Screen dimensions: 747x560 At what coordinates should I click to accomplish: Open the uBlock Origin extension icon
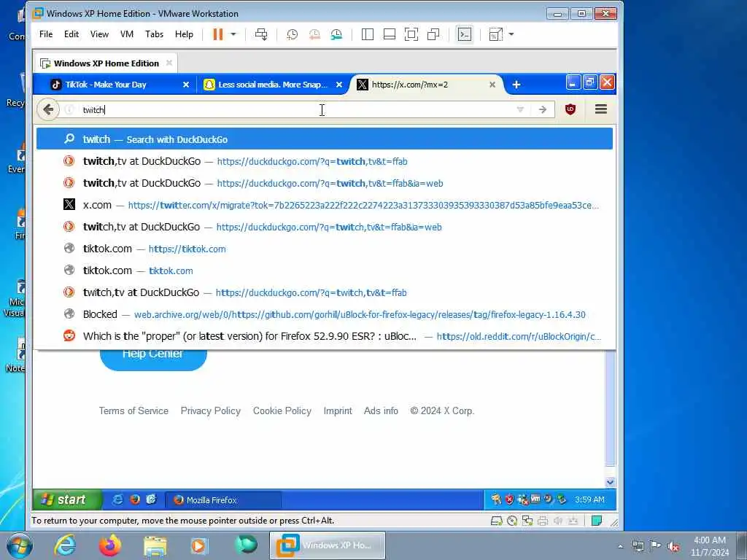570,109
